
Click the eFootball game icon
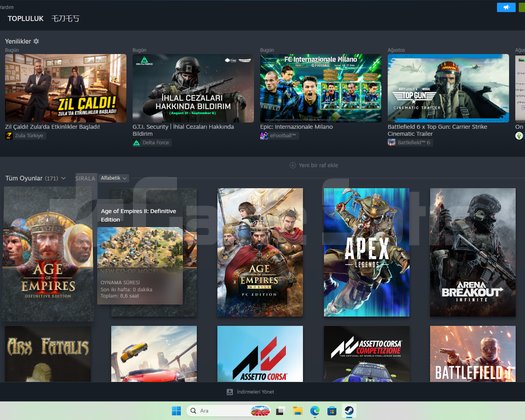[264, 136]
